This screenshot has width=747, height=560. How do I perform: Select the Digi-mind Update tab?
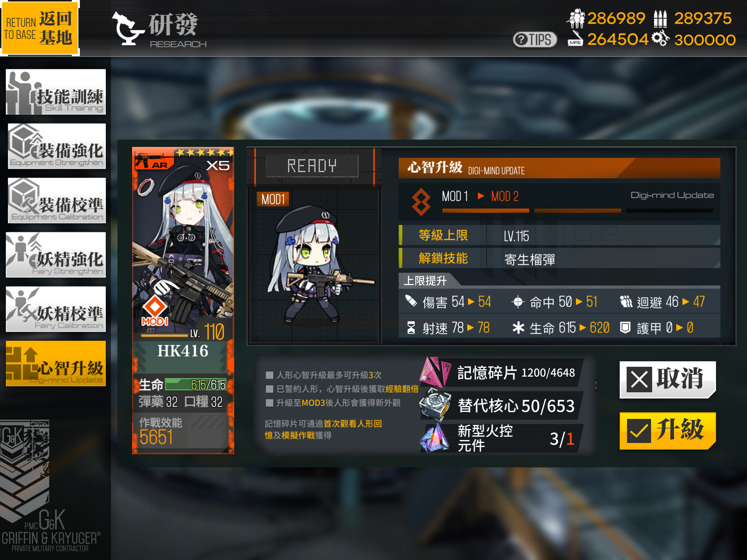pos(56,363)
